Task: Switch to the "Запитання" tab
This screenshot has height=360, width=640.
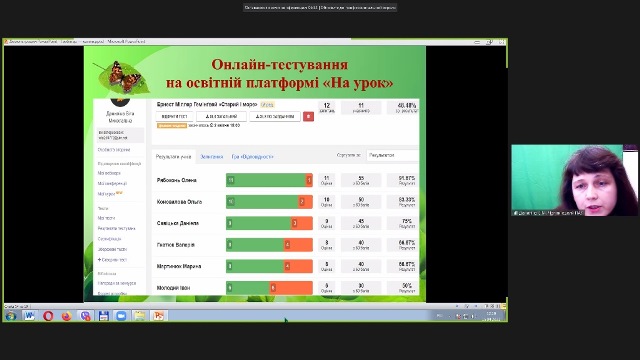Action: pyautogui.click(x=212, y=157)
